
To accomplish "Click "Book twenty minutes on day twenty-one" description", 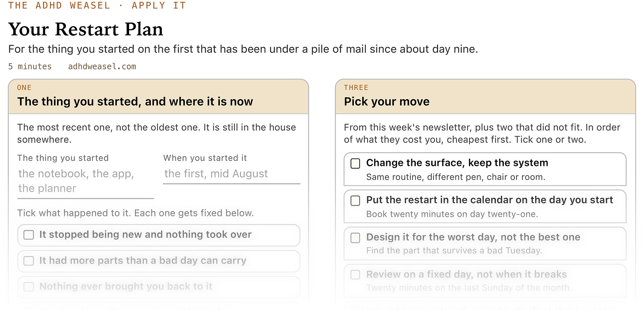I will pyautogui.click(x=452, y=214).
